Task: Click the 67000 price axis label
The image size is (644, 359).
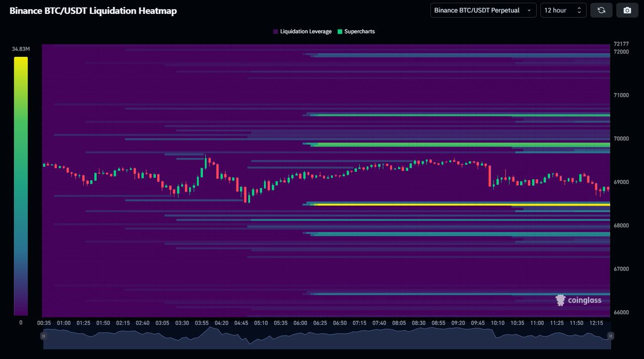Action: pyautogui.click(x=621, y=269)
